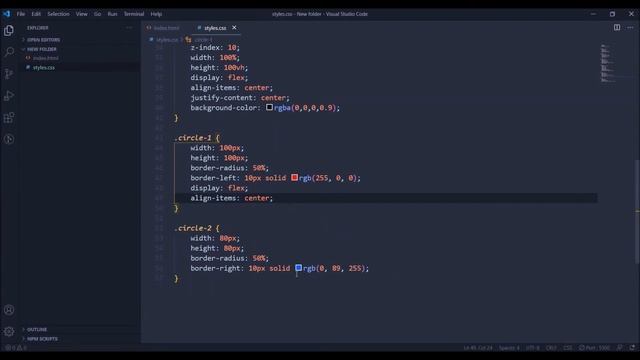This screenshot has width=640, height=360.
Task: Click the 'justify-content: center;' line
Action: [x=240, y=98]
